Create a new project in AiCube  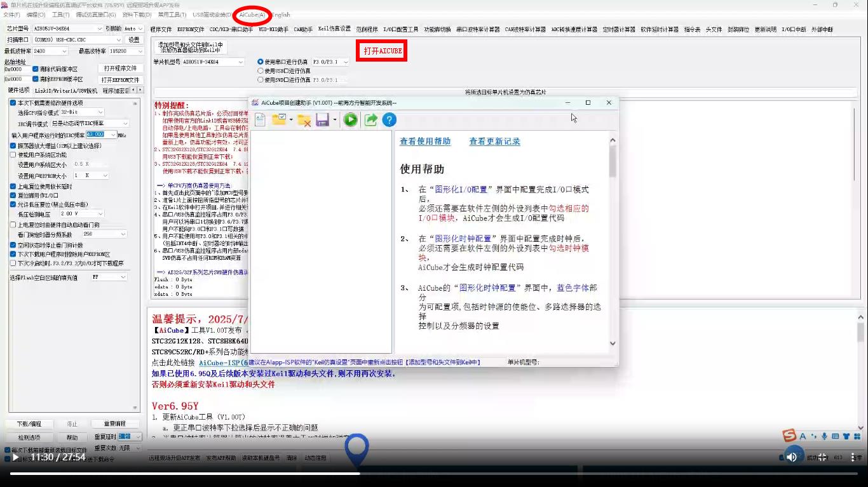click(260, 119)
